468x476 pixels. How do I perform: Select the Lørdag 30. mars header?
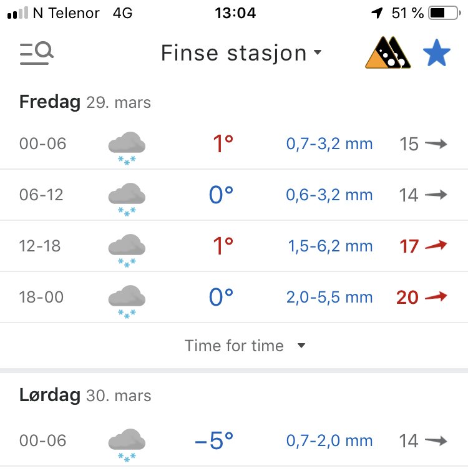click(85, 395)
